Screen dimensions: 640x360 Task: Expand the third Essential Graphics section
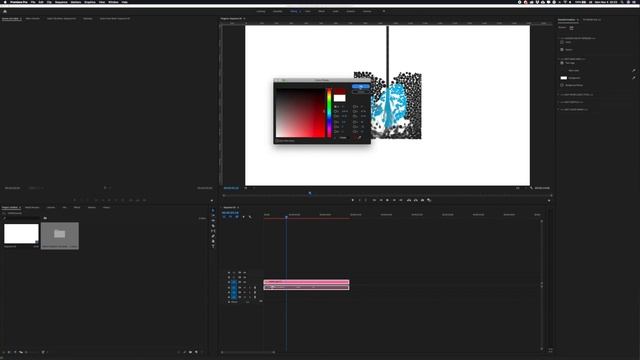pos(558,95)
